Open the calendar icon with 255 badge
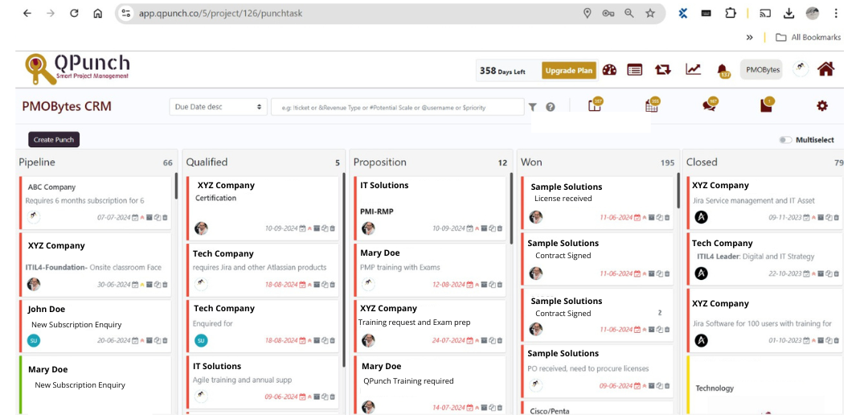 [652, 105]
